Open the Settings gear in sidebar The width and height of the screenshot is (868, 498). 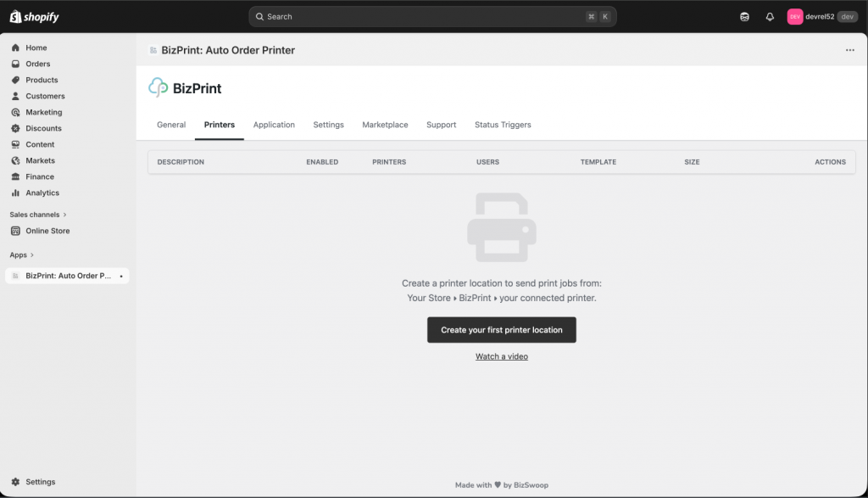coord(15,482)
